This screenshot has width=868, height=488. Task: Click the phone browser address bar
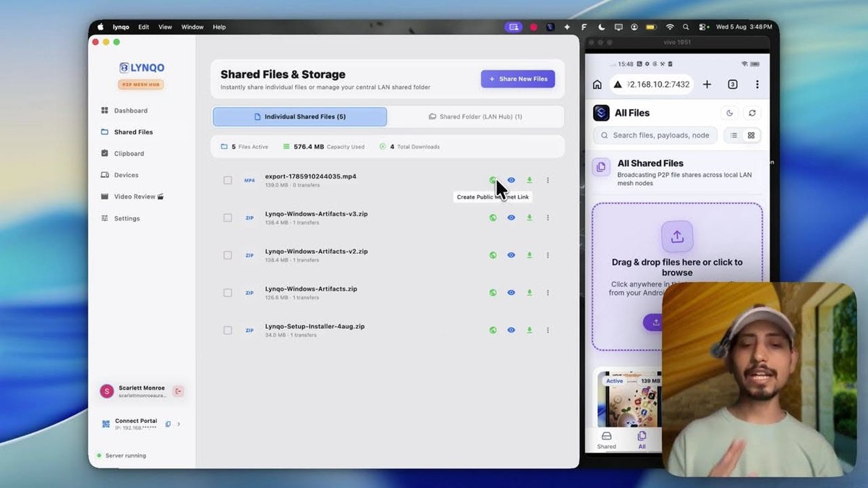(x=652, y=85)
